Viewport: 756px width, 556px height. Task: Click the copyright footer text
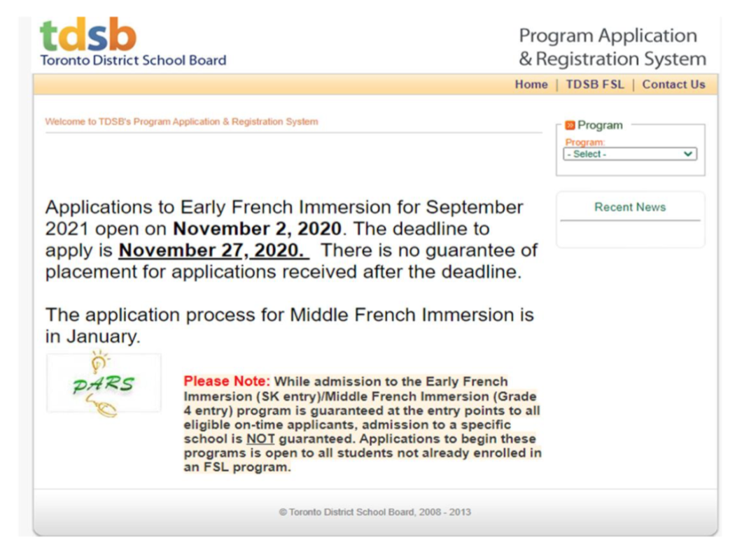coord(374,512)
